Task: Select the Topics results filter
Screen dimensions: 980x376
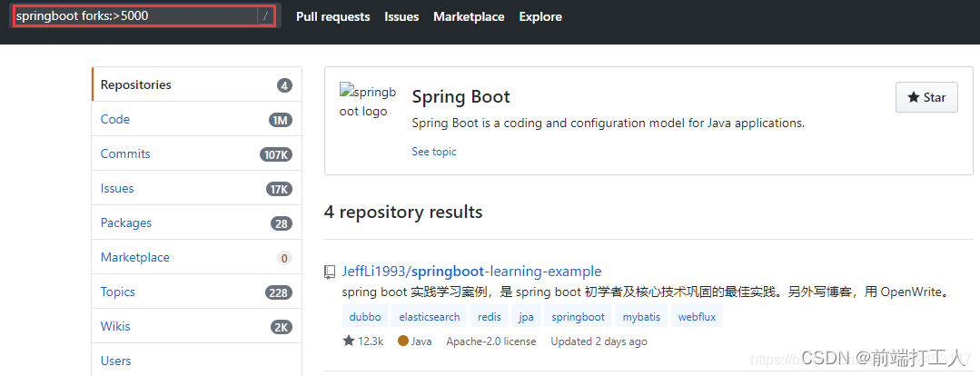Action: point(197,292)
